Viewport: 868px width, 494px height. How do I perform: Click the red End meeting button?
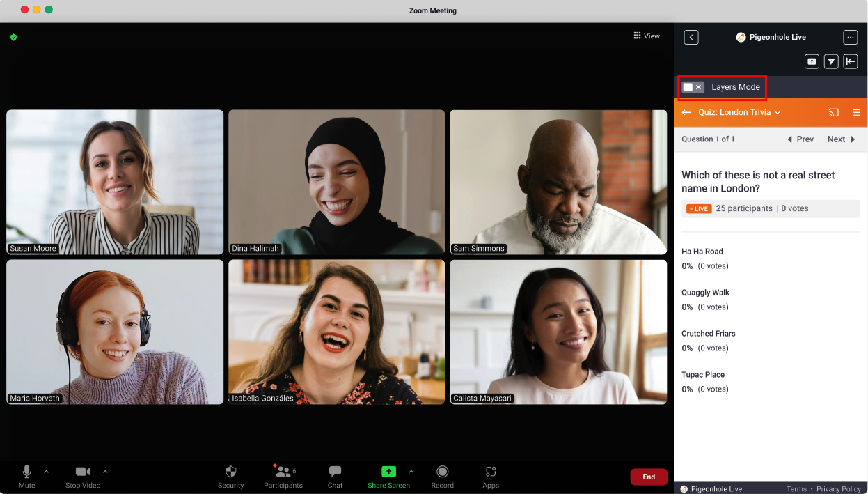(648, 477)
